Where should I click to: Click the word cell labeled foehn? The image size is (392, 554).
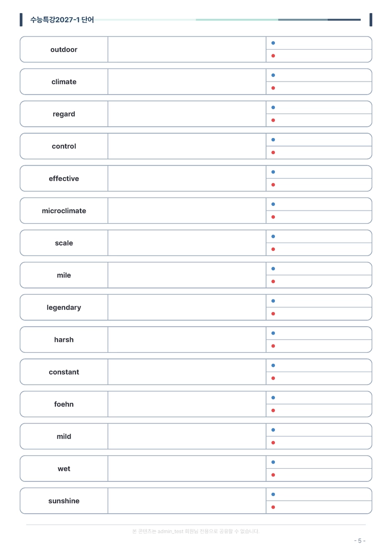click(64, 404)
